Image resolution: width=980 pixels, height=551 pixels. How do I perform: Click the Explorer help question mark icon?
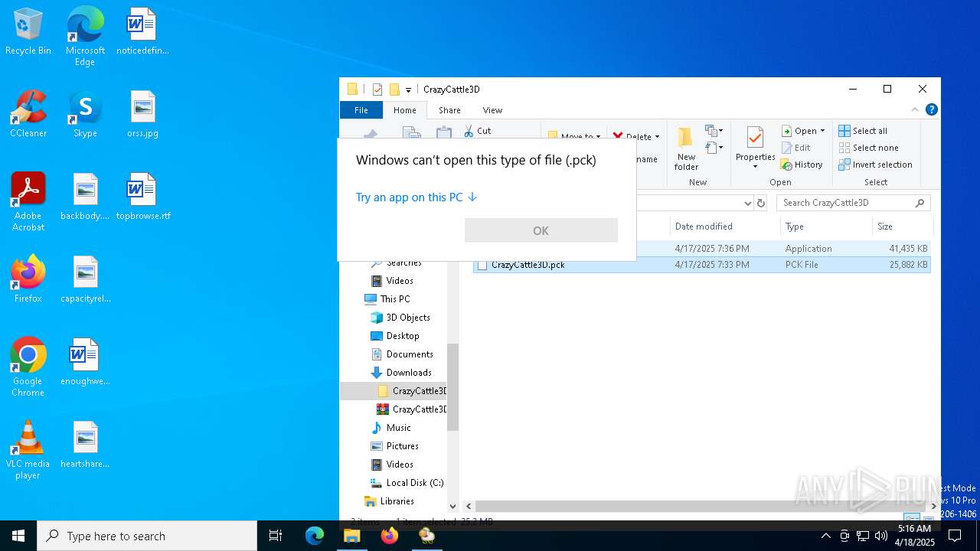932,109
